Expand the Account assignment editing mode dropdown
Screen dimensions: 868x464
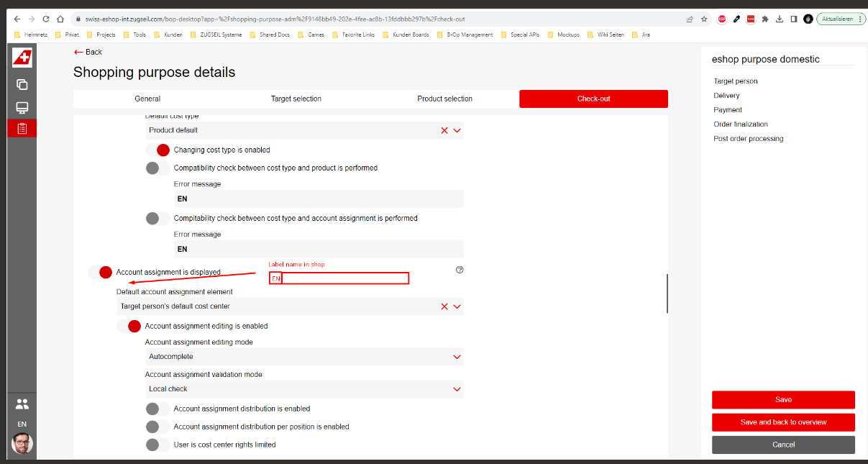(x=457, y=357)
